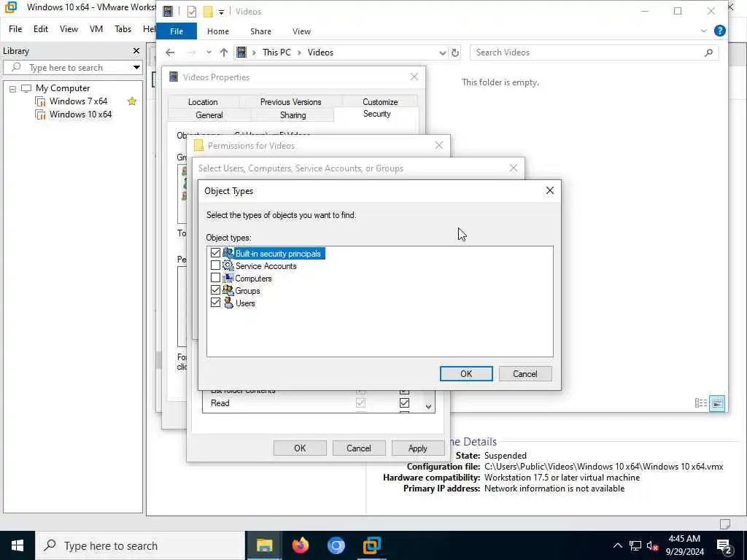Close the Object Types dialog

(x=550, y=190)
